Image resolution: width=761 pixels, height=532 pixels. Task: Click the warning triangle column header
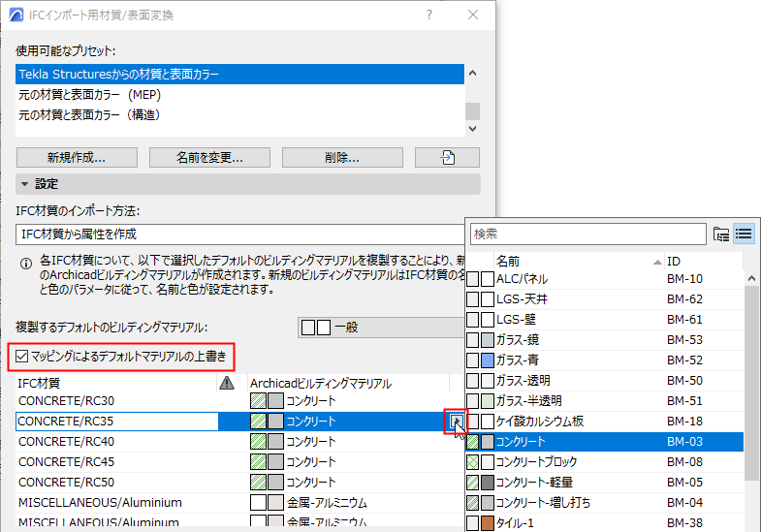click(x=227, y=383)
